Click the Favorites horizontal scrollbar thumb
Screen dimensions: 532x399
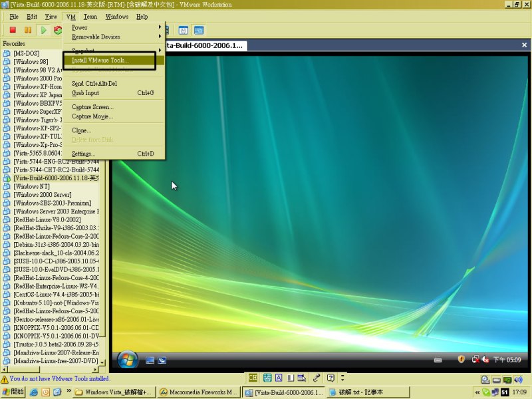click(x=23, y=369)
